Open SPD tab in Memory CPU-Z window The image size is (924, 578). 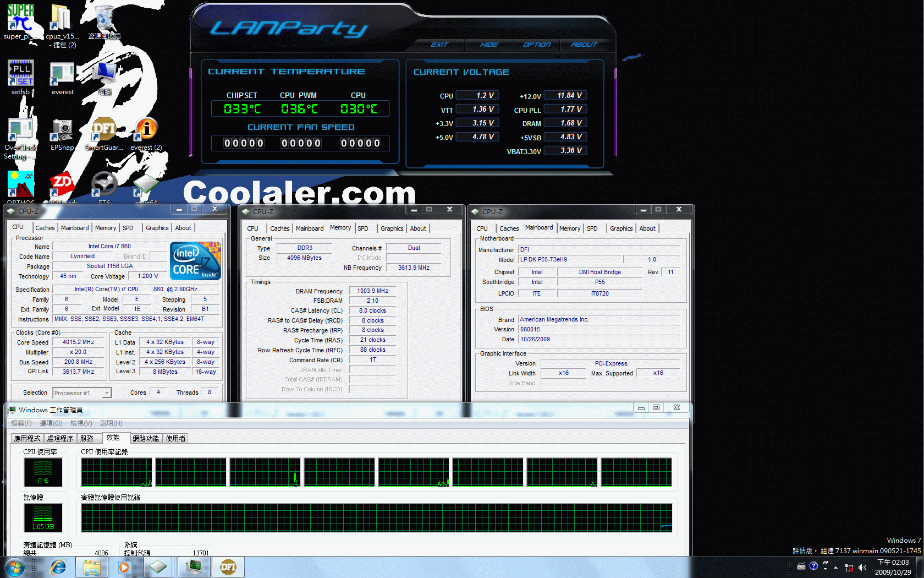(363, 228)
